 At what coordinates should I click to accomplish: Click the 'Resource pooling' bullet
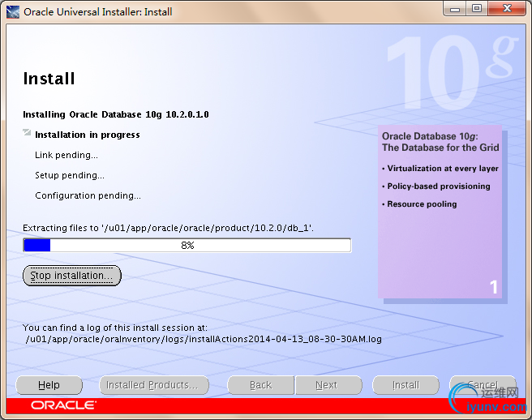pyautogui.click(x=420, y=204)
